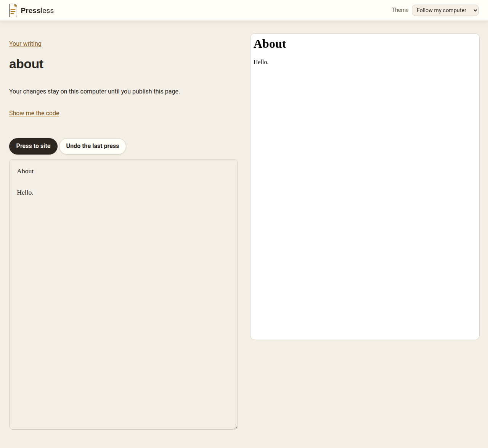Click the 'Hello.' line in the editor

25,192
